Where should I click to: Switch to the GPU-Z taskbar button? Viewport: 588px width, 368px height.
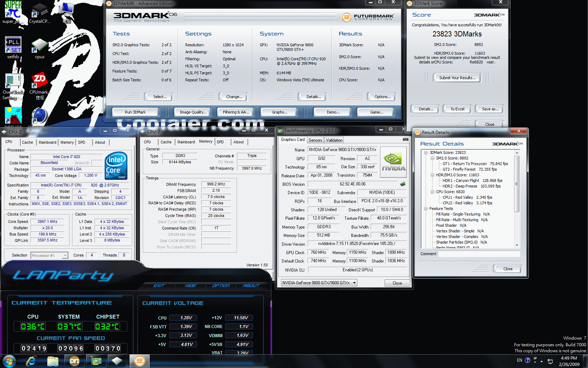[x=96, y=361]
